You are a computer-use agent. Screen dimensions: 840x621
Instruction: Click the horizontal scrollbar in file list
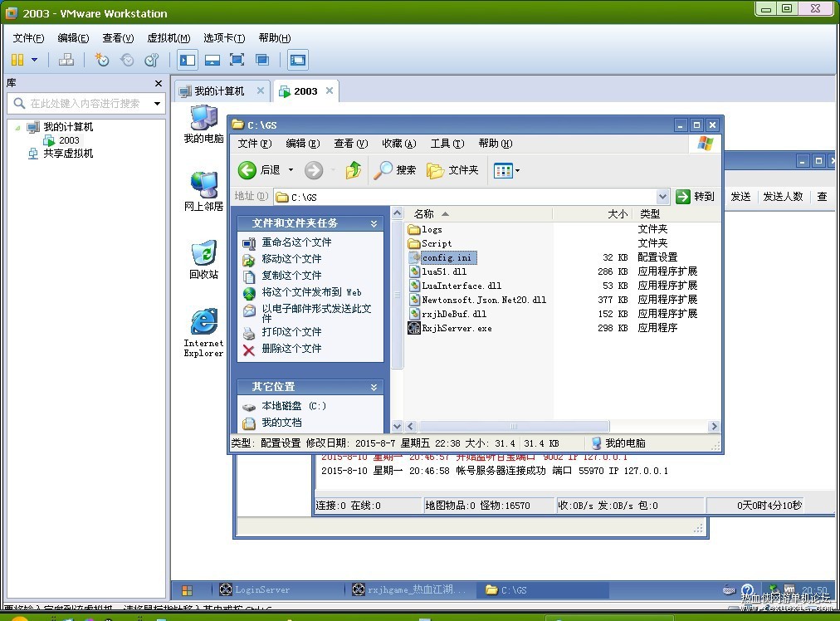[515, 427]
